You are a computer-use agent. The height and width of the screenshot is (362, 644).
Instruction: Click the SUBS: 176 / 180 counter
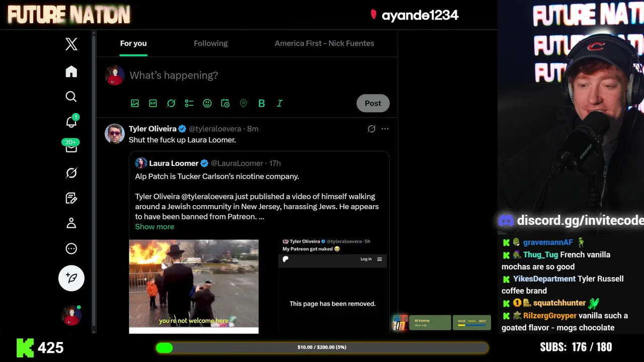[x=576, y=347]
